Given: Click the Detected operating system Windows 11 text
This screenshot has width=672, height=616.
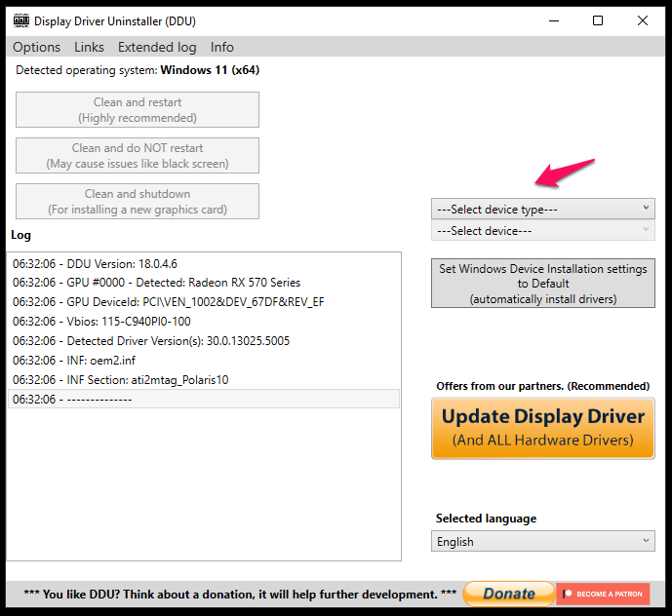Looking at the screenshot, I should tap(138, 70).
